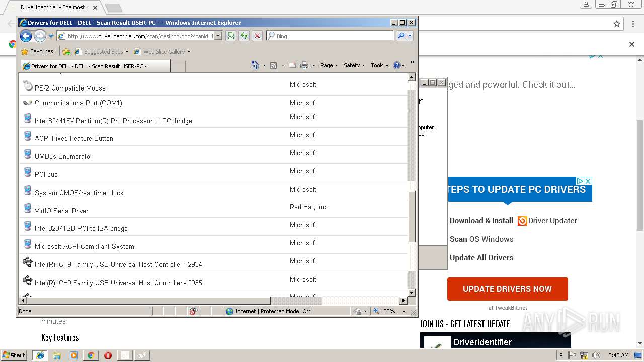This screenshot has height=362, width=644.
Task: Click the RSS feeds icon
Action: (x=273, y=65)
